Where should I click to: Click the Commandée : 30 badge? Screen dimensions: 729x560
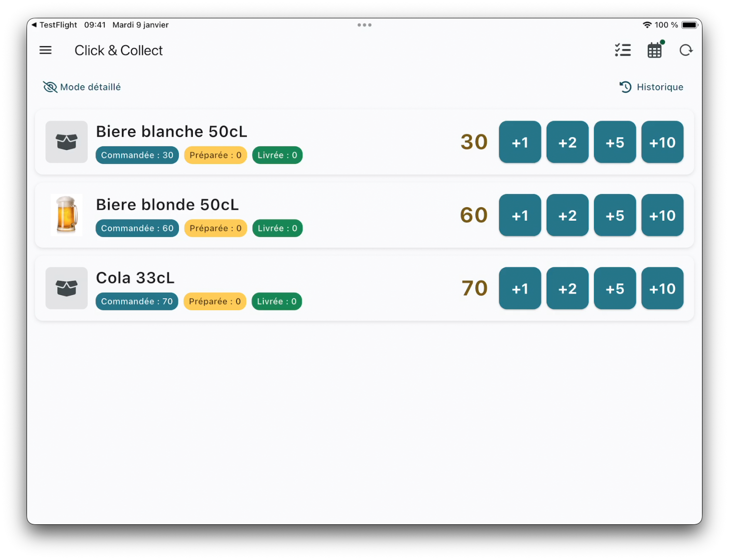137,155
